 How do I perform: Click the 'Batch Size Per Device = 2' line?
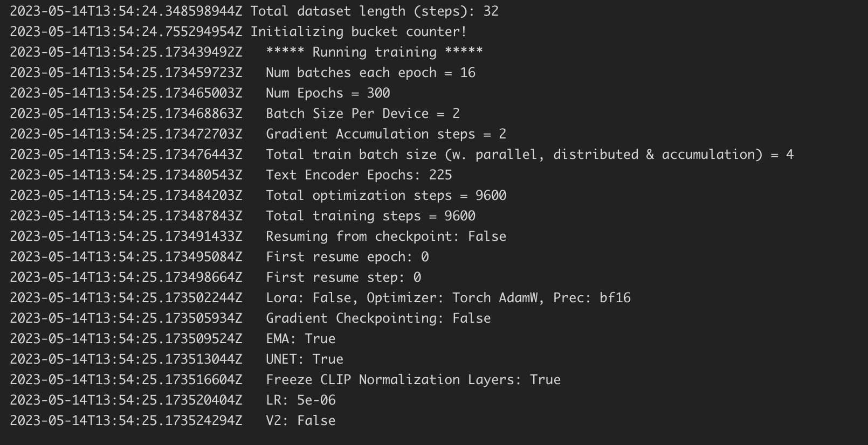tap(362, 114)
